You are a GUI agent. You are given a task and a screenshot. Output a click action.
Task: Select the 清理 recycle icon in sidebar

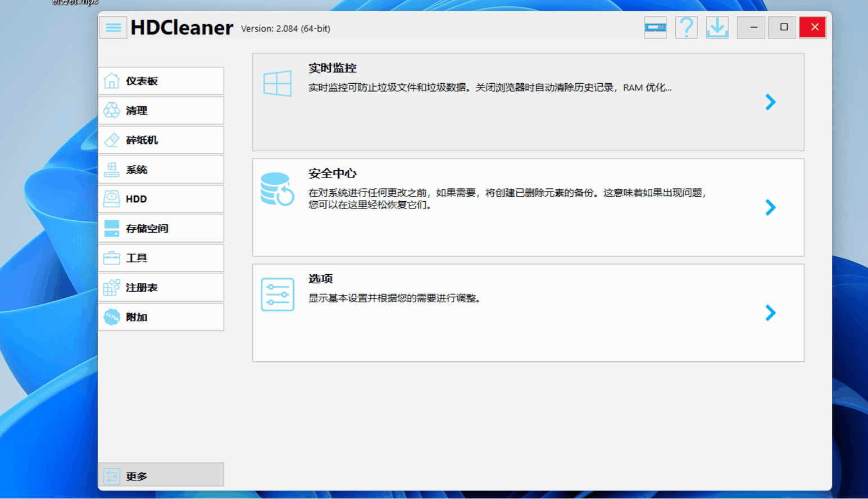(x=112, y=110)
